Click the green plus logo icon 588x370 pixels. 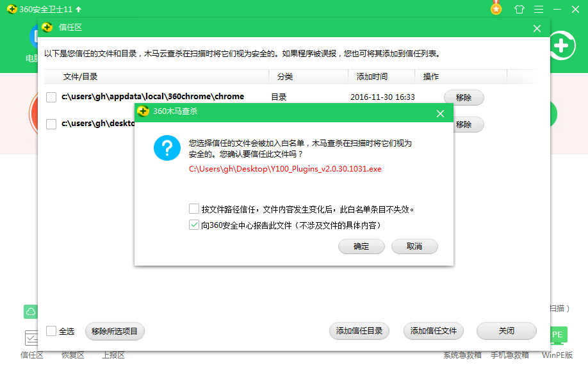coord(562,45)
